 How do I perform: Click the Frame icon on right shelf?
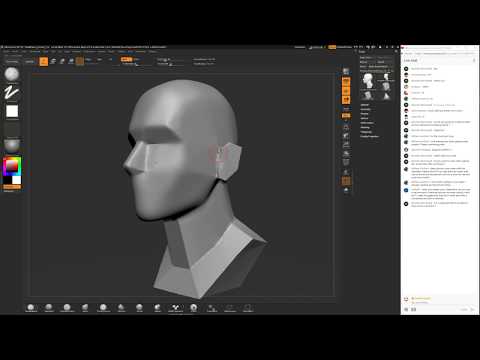click(x=346, y=127)
